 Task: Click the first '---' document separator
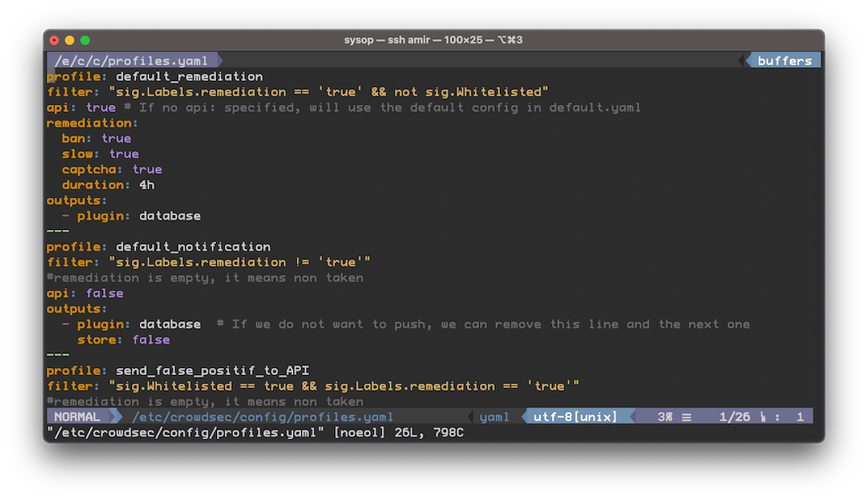click(x=58, y=231)
